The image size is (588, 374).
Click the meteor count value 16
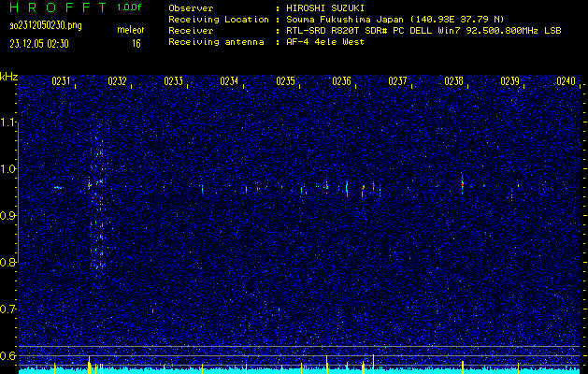pyautogui.click(x=136, y=43)
